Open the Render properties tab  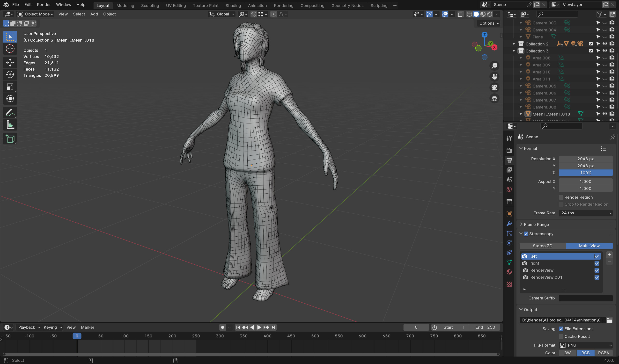(509, 150)
